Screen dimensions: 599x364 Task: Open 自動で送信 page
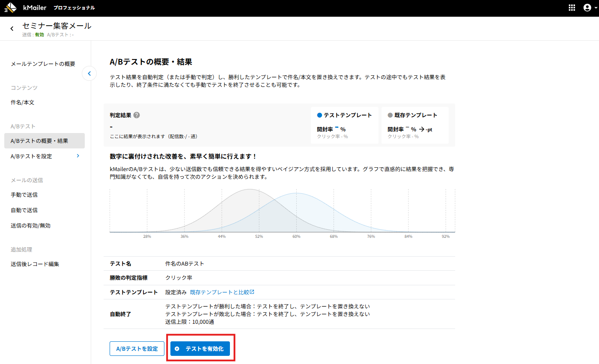pos(24,210)
